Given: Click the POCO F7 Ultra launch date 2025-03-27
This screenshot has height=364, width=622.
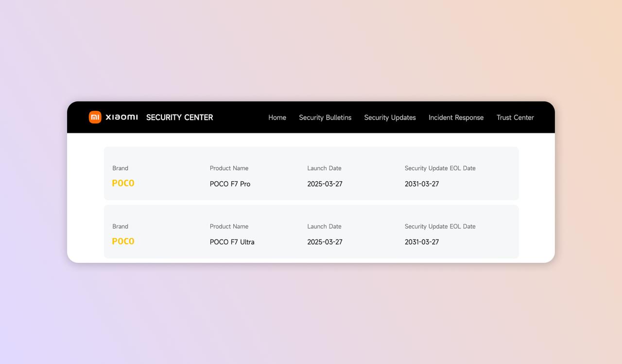Looking at the screenshot, I should pos(325,242).
